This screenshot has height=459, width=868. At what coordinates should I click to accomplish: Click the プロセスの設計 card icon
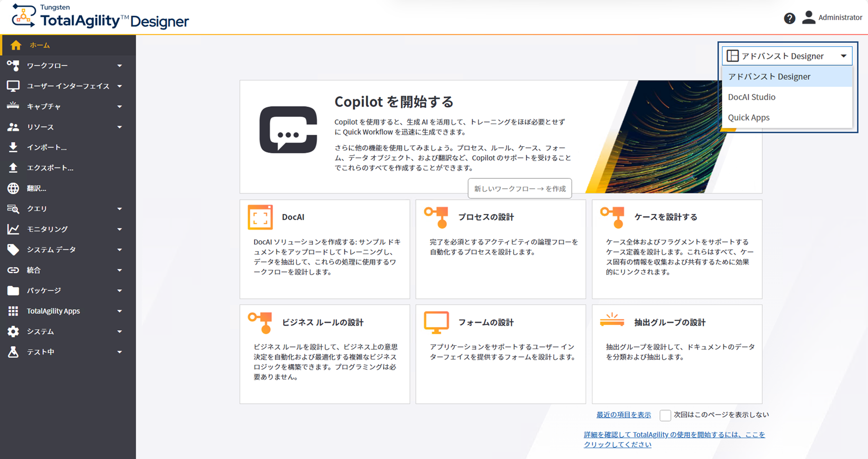click(x=436, y=217)
